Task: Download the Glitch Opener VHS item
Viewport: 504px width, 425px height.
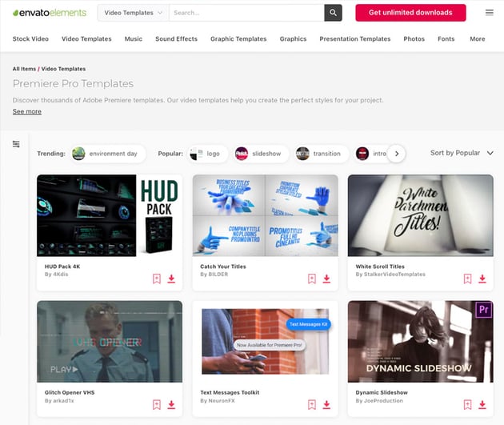Action: pos(171,404)
